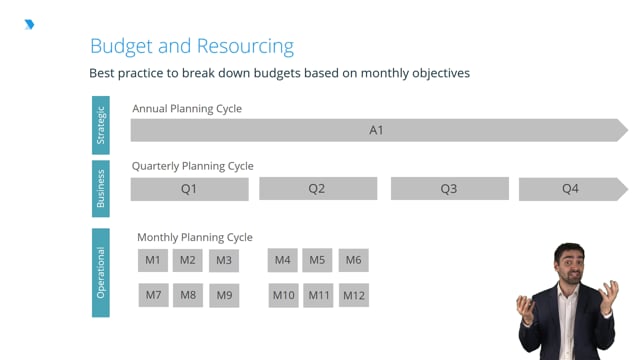Click the Business vertical label

coord(101,189)
